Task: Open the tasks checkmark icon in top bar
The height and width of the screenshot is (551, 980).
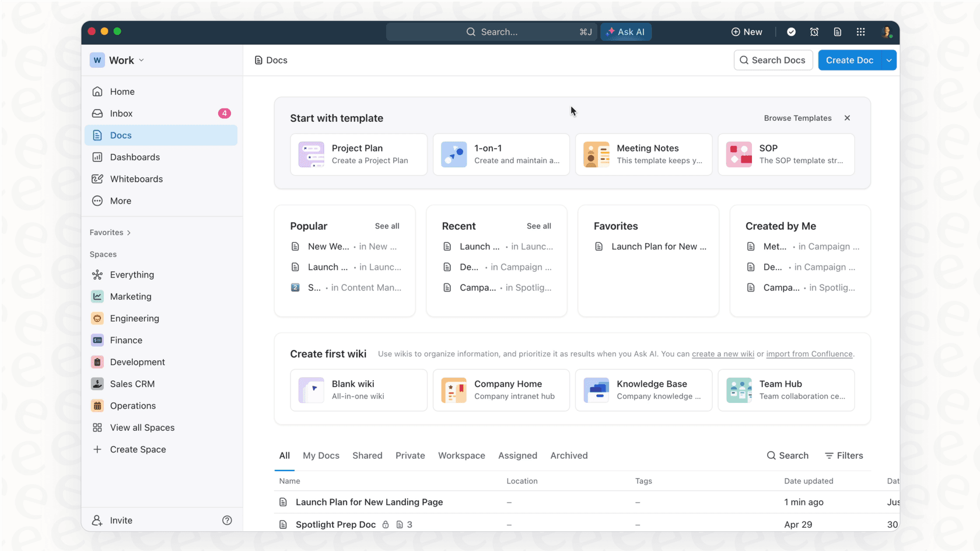Action: click(x=791, y=32)
